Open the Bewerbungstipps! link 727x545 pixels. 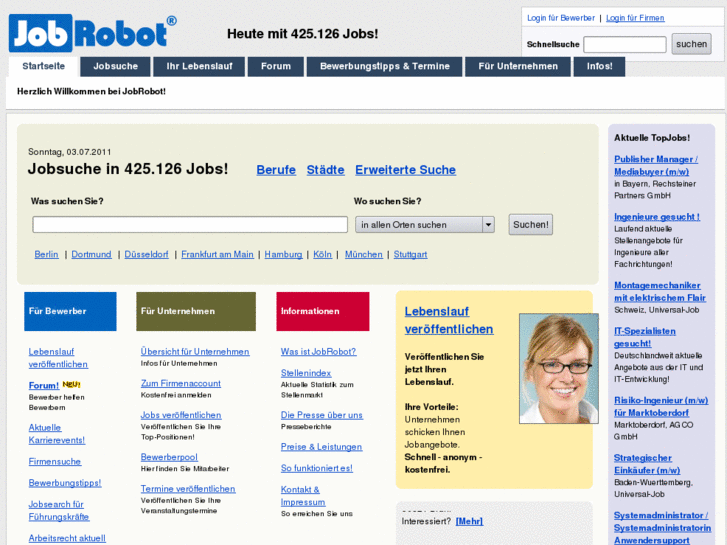[x=65, y=483]
